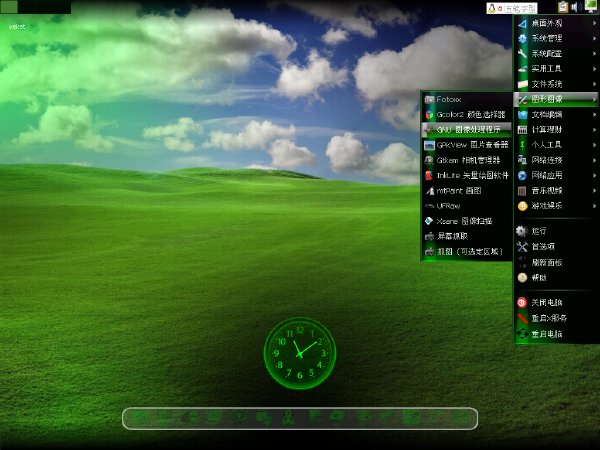The image size is (600, 450).
Task: Open 运行 run dialog entry
Action: point(556,231)
